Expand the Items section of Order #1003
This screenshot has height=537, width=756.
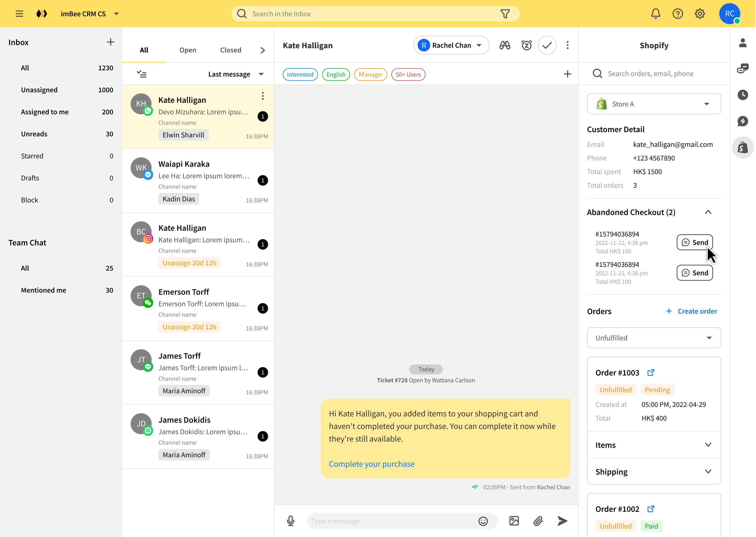pyautogui.click(x=708, y=445)
